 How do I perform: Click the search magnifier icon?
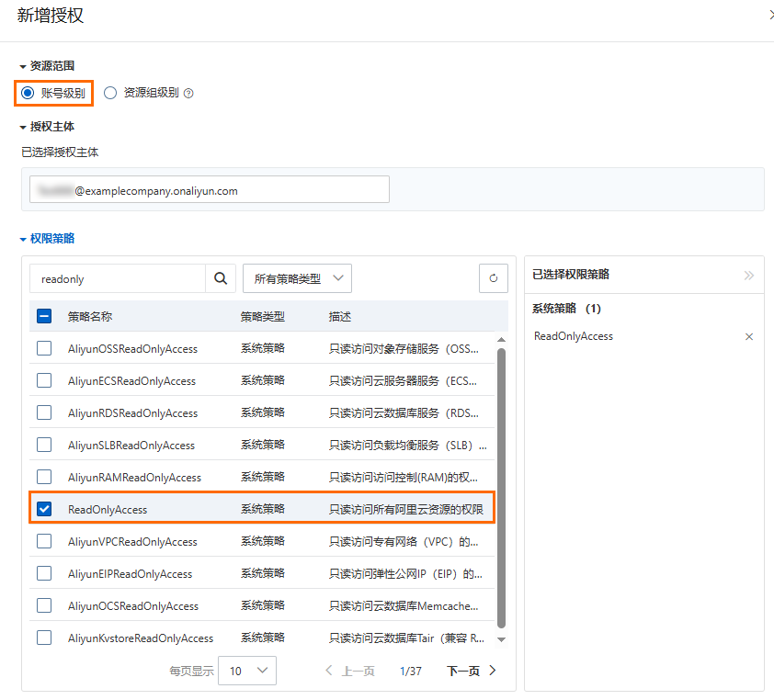pyautogui.click(x=221, y=278)
